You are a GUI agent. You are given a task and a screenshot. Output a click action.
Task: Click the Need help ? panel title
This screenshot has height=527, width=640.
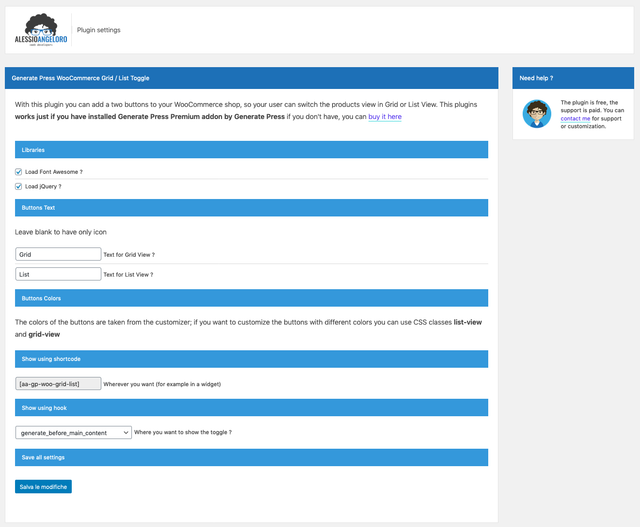[x=536, y=78]
